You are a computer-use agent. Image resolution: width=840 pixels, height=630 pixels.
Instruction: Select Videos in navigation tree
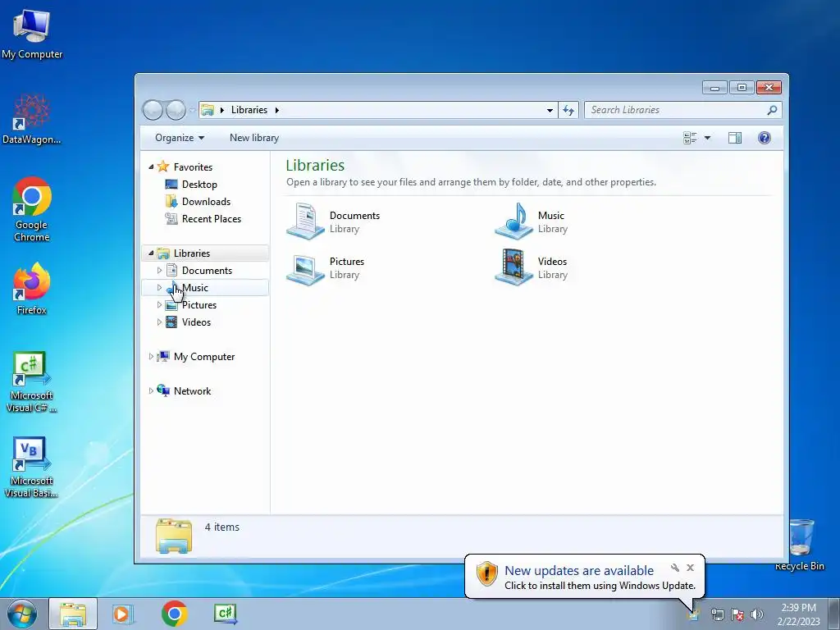(x=196, y=322)
